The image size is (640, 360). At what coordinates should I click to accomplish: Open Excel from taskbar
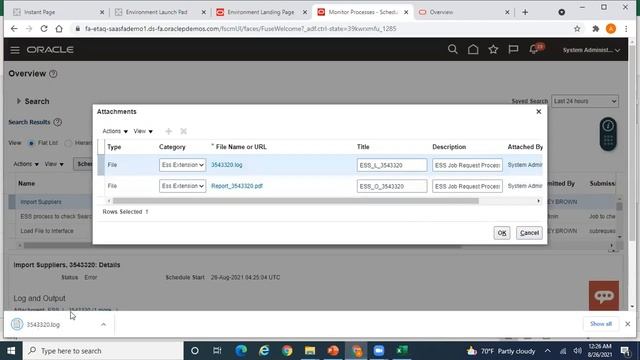[402, 351]
